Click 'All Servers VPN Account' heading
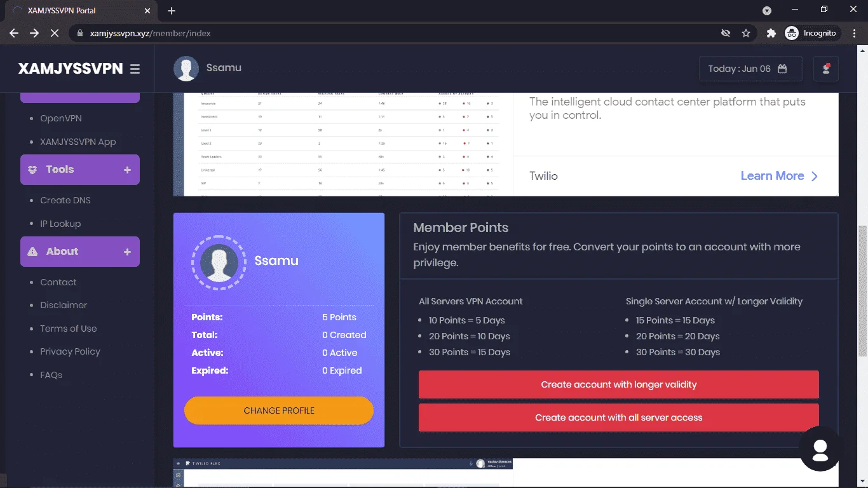Screen dimensions: 868x488 471,301
